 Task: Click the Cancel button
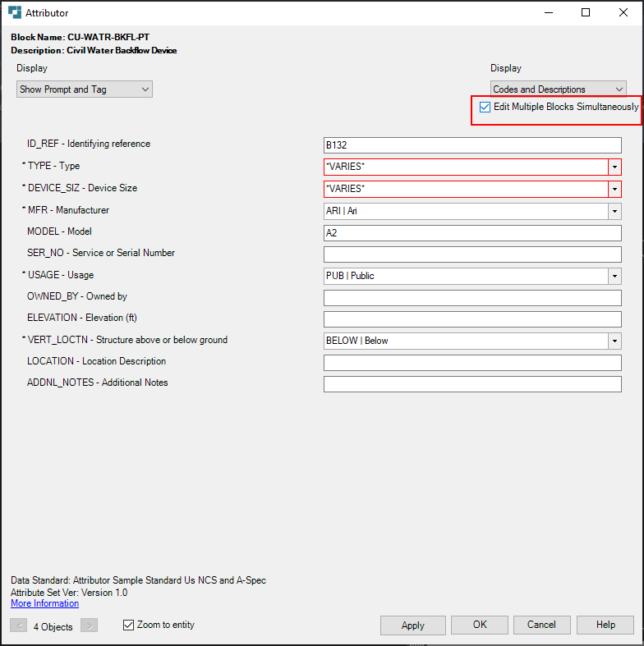[x=542, y=625]
